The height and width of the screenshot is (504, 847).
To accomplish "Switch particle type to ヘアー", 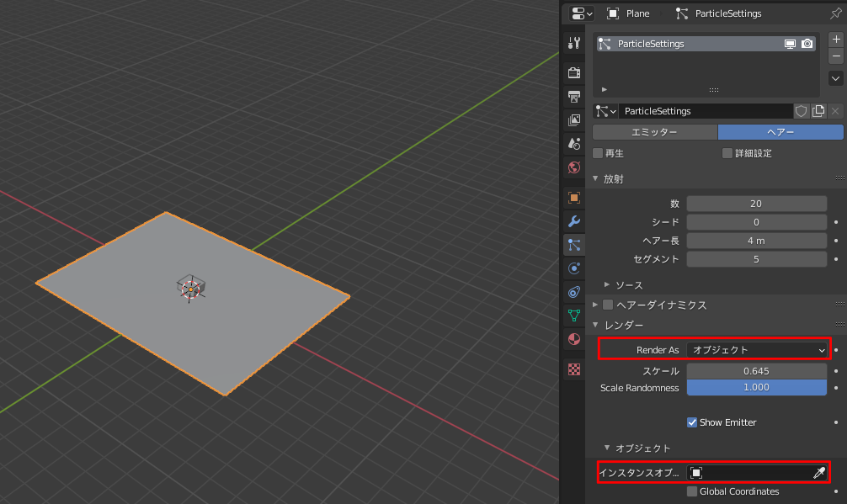I will coord(780,132).
